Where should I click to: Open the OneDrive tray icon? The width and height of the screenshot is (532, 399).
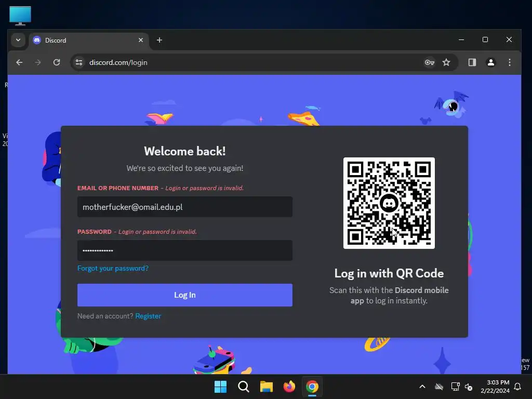(x=439, y=387)
